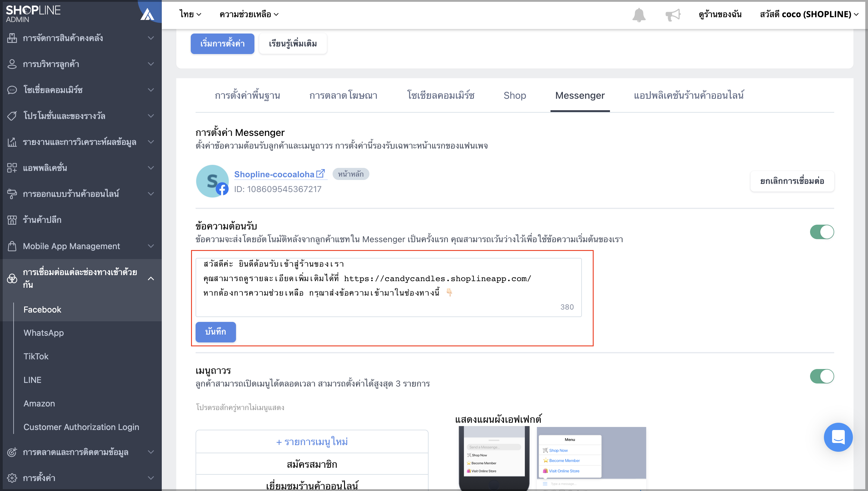
Task: Expand the การตลาดและการติดตามข้อมูล menu
Action: coord(81,452)
